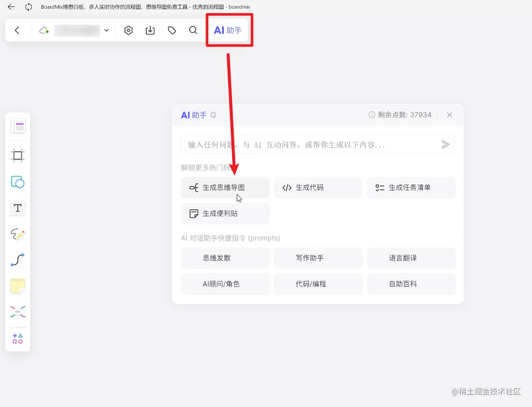Select the frame tool
The height and width of the screenshot is (407, 532).
18,156
